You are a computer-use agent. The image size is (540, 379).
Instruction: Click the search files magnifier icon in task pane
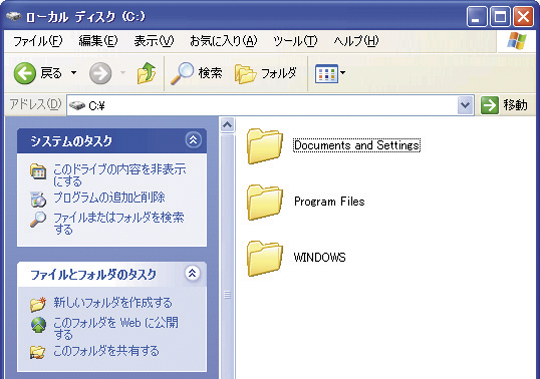click(38, 220)
